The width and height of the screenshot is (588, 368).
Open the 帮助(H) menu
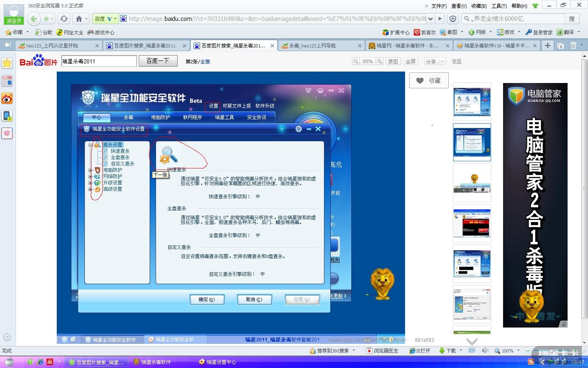[519, 6]
